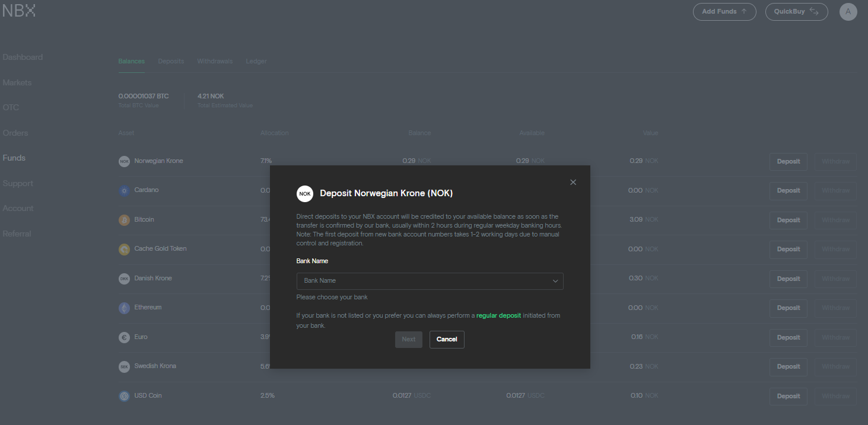
Task: Click the USD Coin 0.0127 USDC balance
Action: [x=411, y=396]
